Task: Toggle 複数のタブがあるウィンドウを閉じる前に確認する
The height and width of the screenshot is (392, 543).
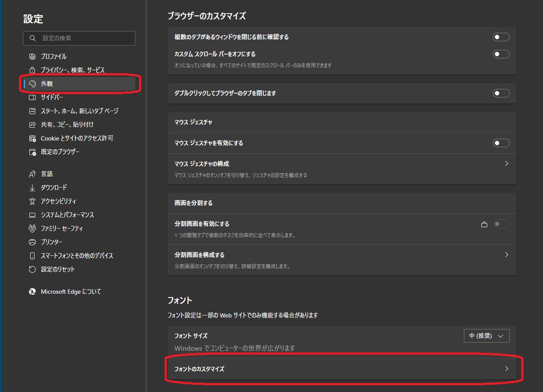Action: 501,37
